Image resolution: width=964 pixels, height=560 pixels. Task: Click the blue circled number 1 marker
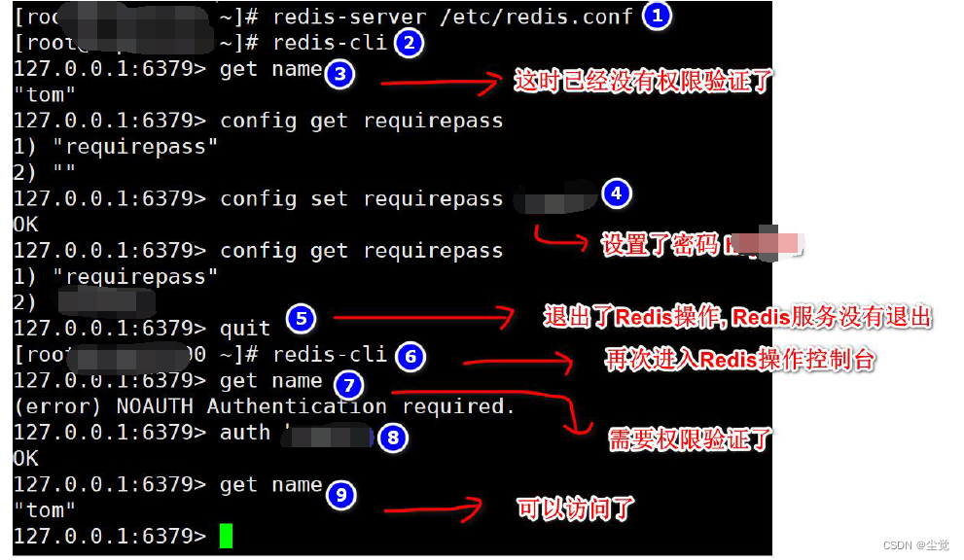pos(657,15)
